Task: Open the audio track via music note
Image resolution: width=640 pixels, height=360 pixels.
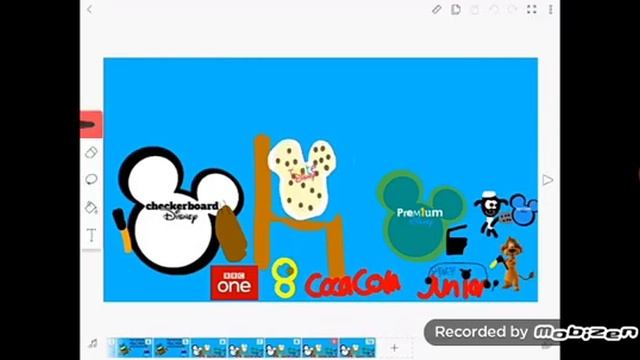Action: pyautogui.click(x=93, y=344)
